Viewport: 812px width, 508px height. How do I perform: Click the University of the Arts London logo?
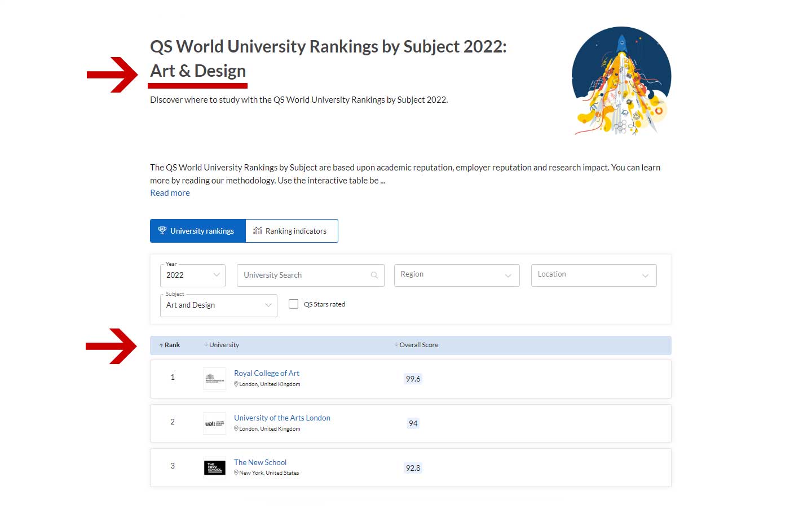pyautogui.click(x=214, y=423)
